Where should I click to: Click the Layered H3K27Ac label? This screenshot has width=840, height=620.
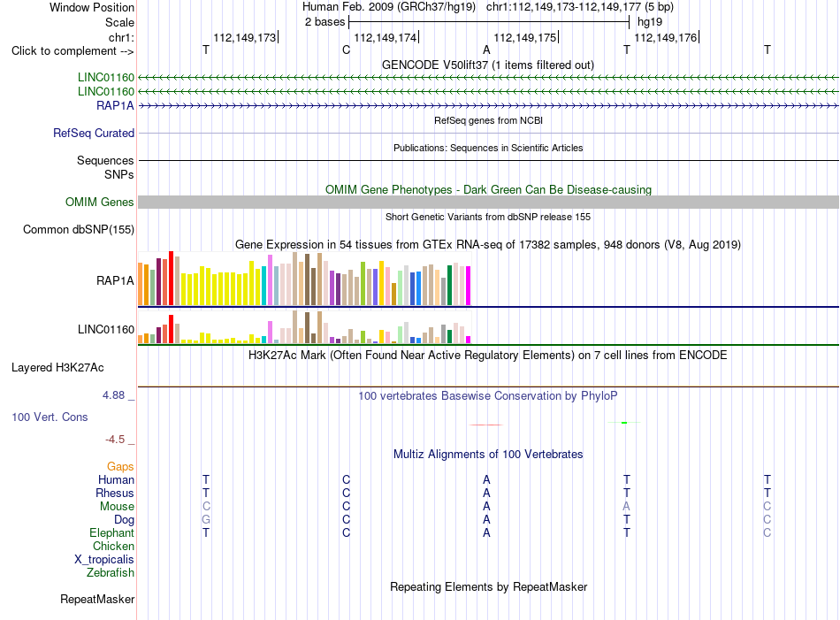[x=57, y=368]
